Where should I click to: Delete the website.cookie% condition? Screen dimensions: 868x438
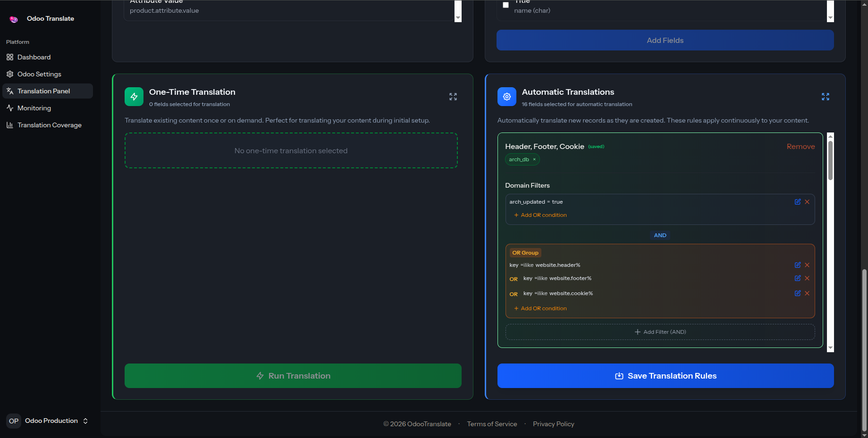[x=807, y=293]
